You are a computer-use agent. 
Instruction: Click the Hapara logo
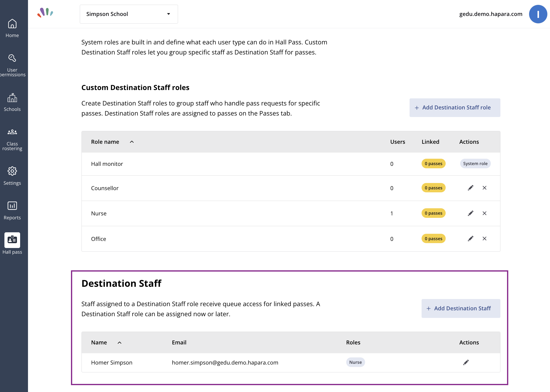click(45, 13)
